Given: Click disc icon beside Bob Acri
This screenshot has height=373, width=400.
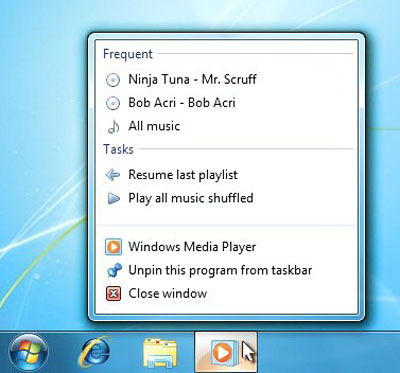Looking at the screenshot, I should (x=113, y=103).
